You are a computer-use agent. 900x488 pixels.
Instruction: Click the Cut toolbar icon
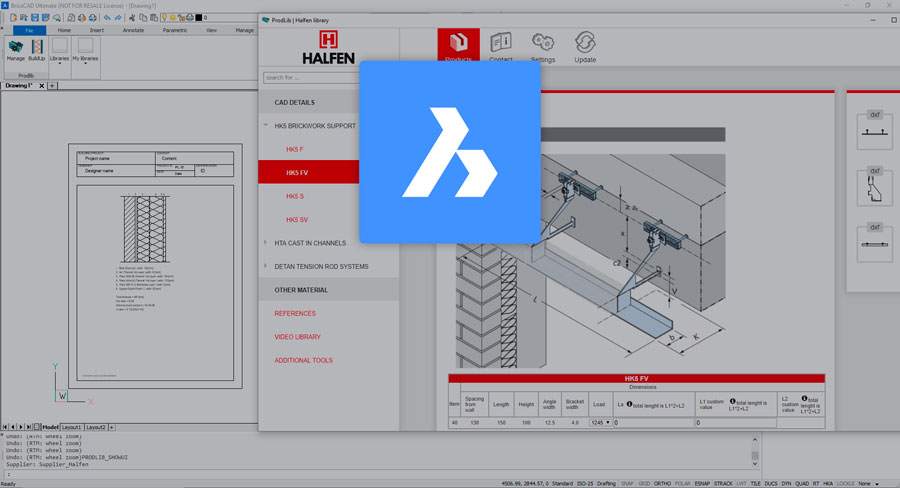[132, 18]
